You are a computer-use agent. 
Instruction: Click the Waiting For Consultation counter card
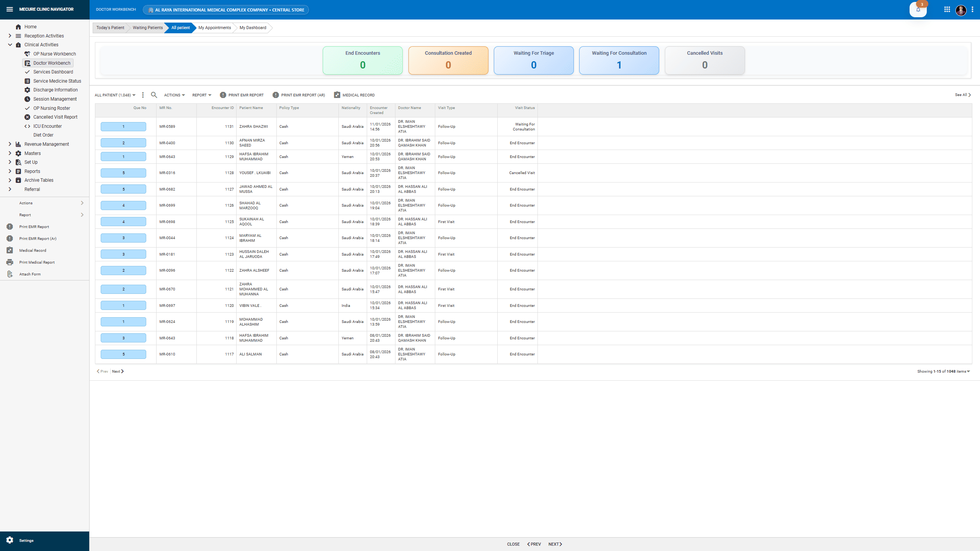coord(619,60)
